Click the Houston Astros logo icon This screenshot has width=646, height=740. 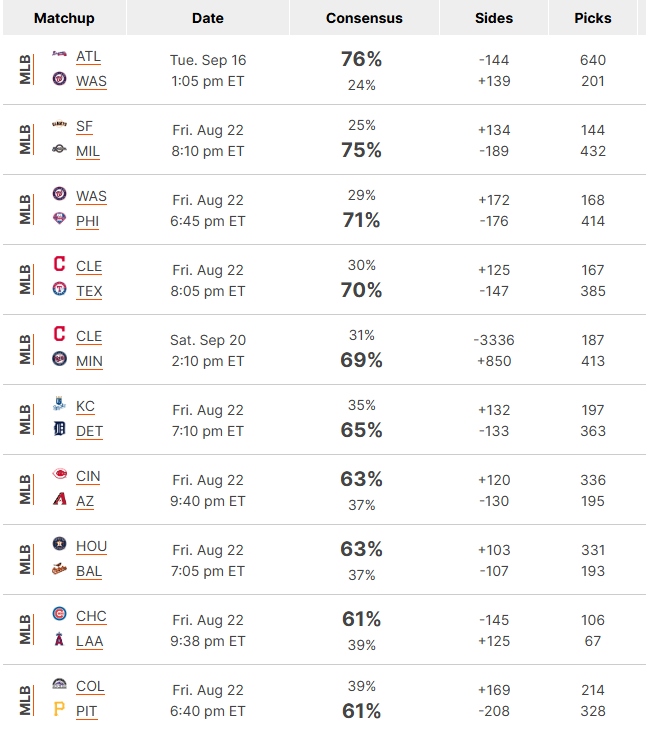pyautogui.click(x=59, y=544)
